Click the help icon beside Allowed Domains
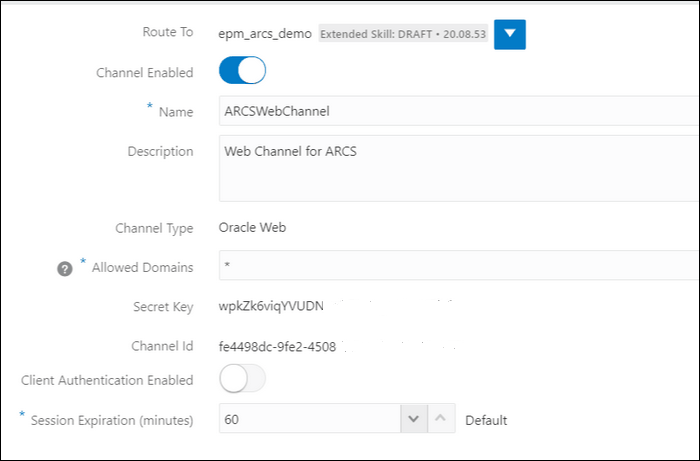700x461 pixels. pos(65,268)
